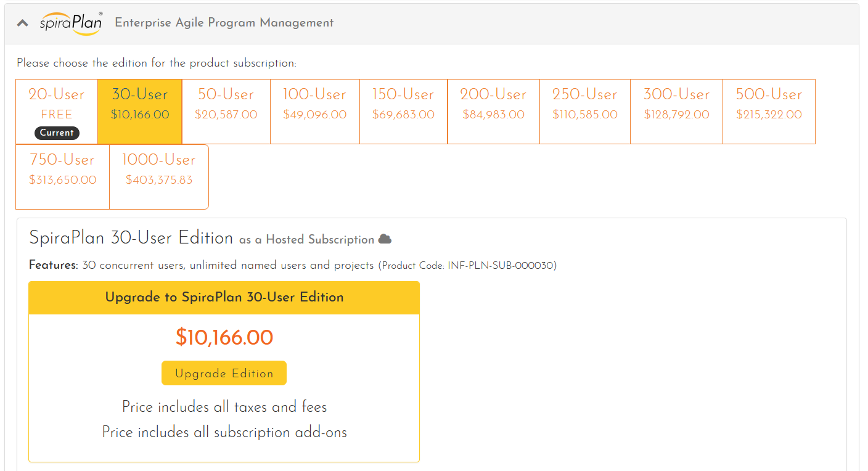Collapse the SpiraPlan section chevron
Screen dimensions: 868x471
pyautogui.click(x=23, y=23)
